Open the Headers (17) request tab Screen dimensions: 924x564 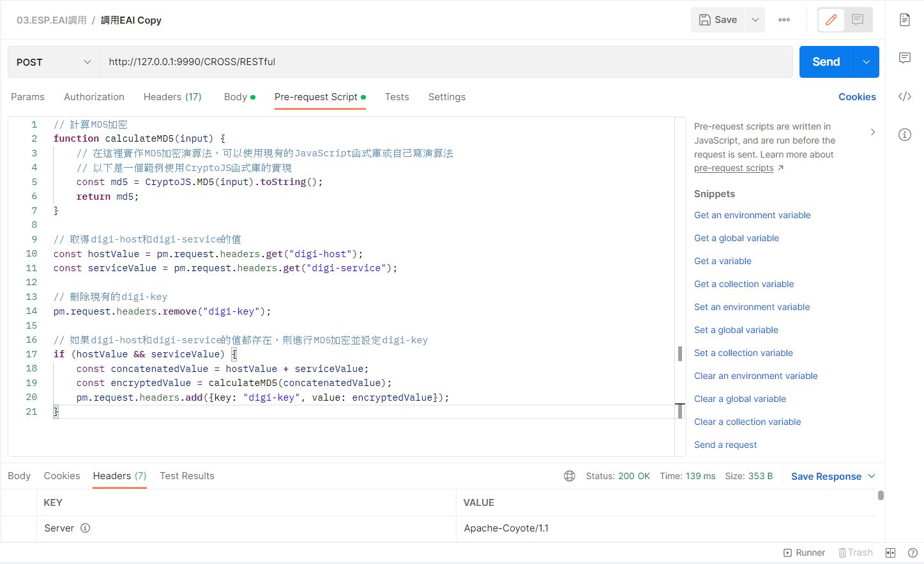click(x=172, y=97)
